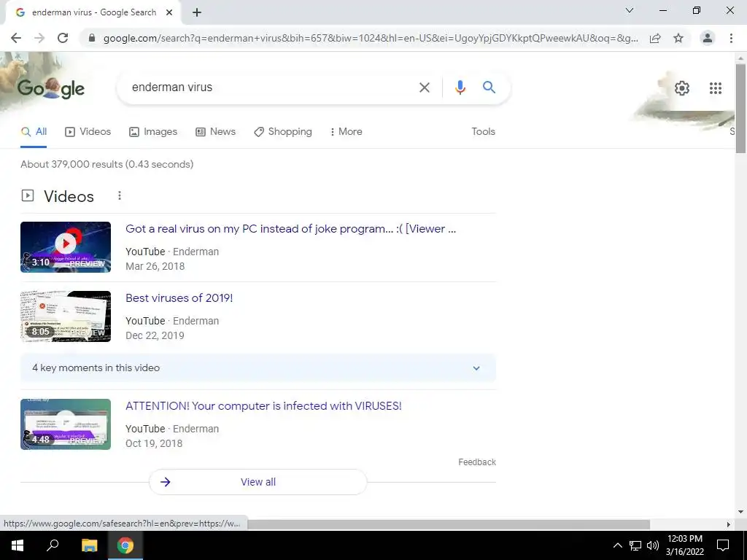Viewport: 747px width, 560px height.
Task: Start voice search via microphone
Action: 460,87
